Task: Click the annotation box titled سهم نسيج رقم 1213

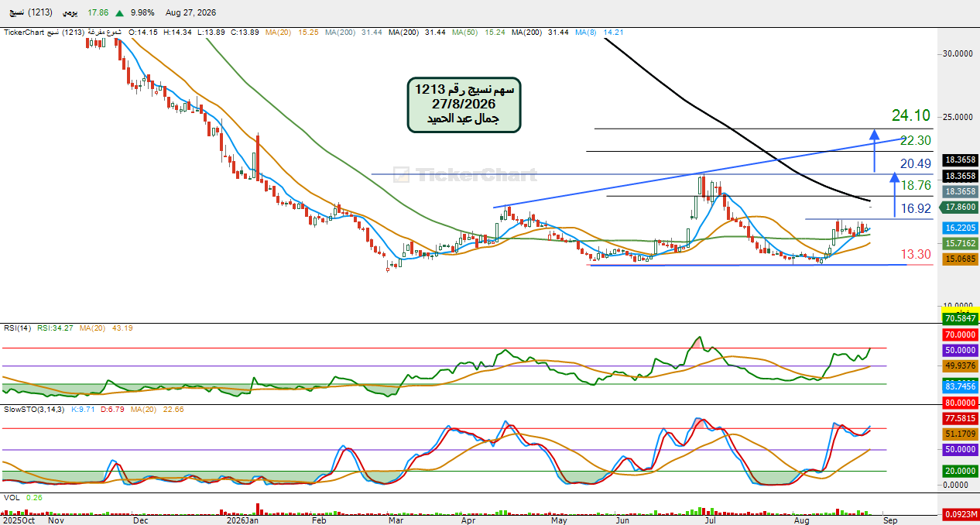Action: point(464,105)
